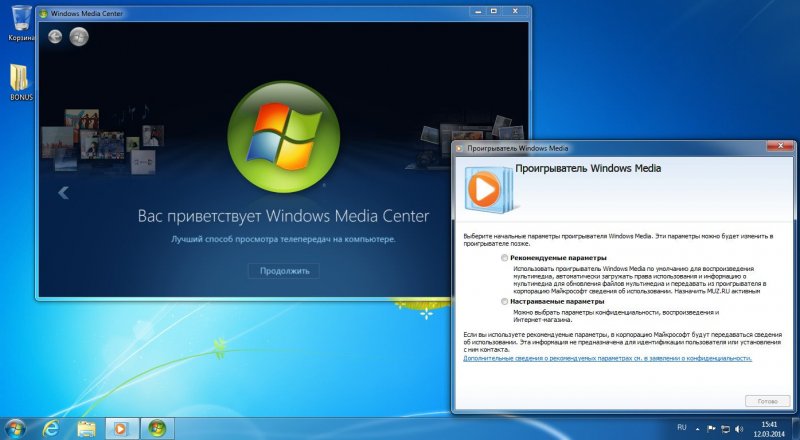The width and height of the screenshot is (800, 440).
Task: Switch to Windows Media Player on the taskbar
Action: click(x=122, y=429)
